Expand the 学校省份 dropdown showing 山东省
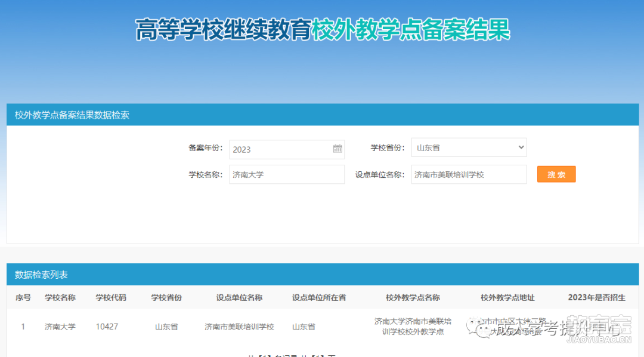 (x=469, y=147)
